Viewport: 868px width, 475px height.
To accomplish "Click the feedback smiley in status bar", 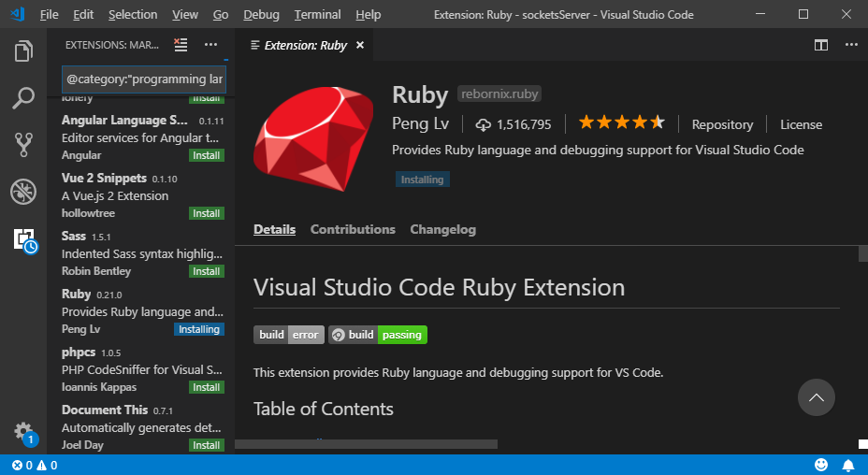I will (x=821, y=465).
